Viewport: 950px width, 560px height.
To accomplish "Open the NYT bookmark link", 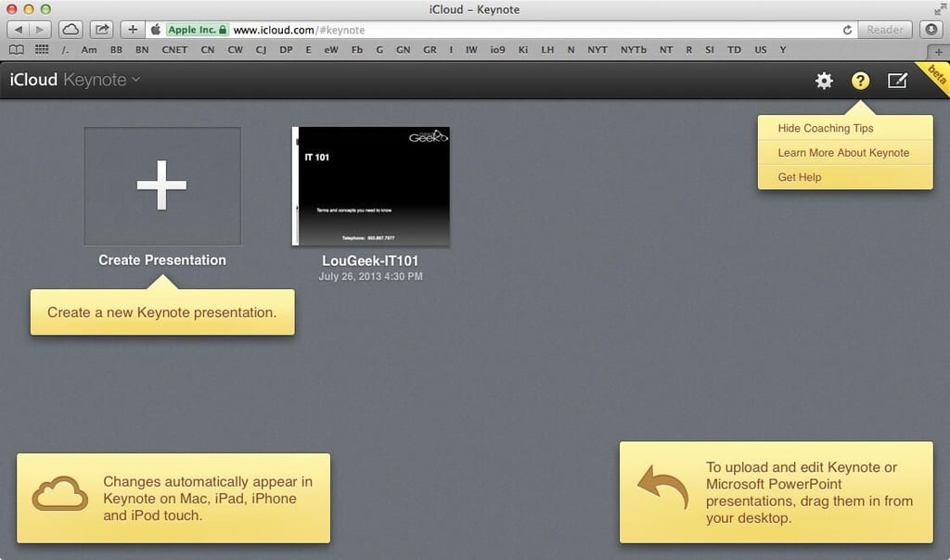I will (x=597, y=50).
